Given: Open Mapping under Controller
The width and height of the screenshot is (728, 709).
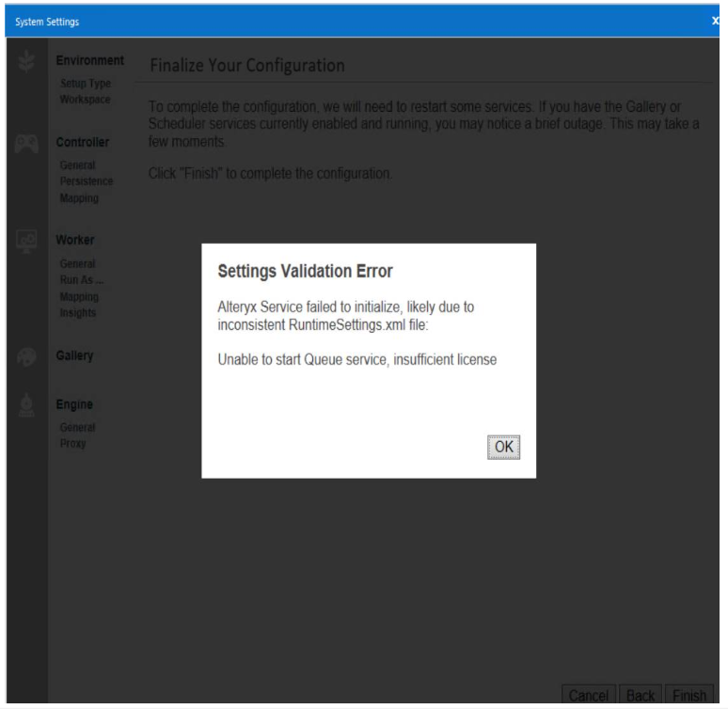Looking at the screenshot, I should (x=79, y=198).
